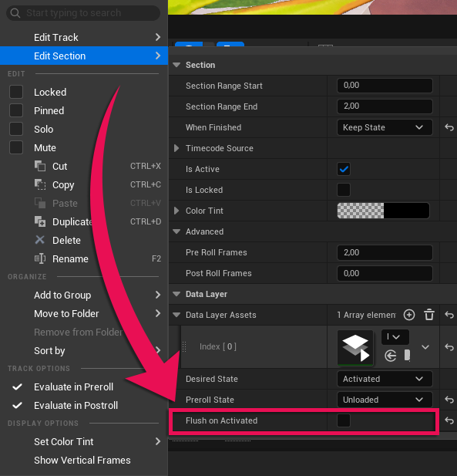Select Show Vertical Frames

click(84, 461)
